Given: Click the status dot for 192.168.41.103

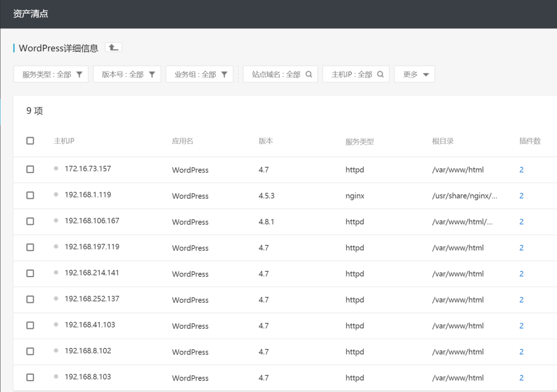Looking at the screenshot, I should pos(56,324).
